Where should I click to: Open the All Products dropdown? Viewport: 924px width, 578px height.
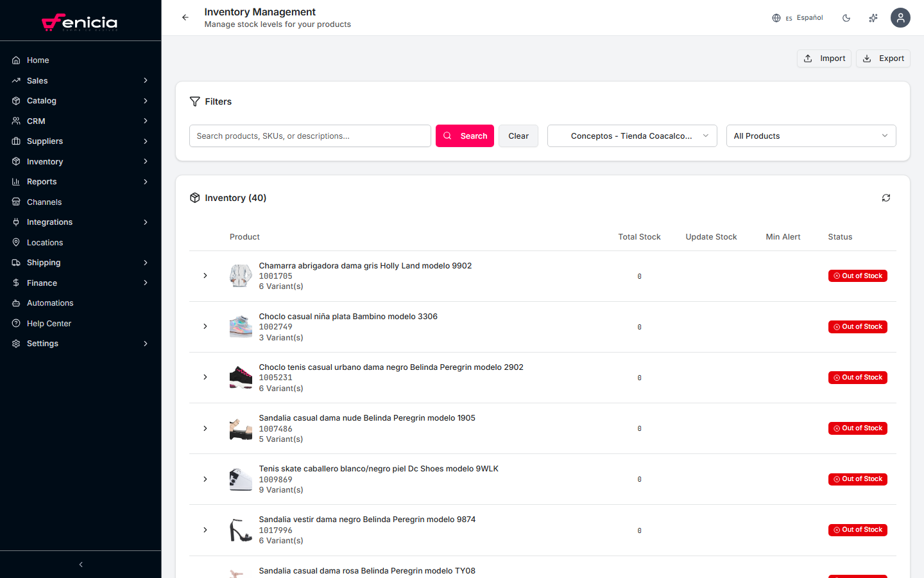810,136
